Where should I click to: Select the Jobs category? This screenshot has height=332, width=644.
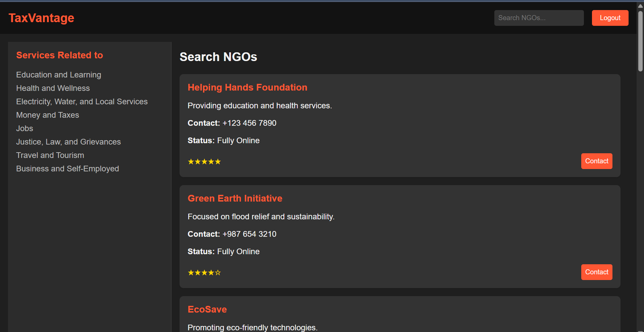point(24,128)
